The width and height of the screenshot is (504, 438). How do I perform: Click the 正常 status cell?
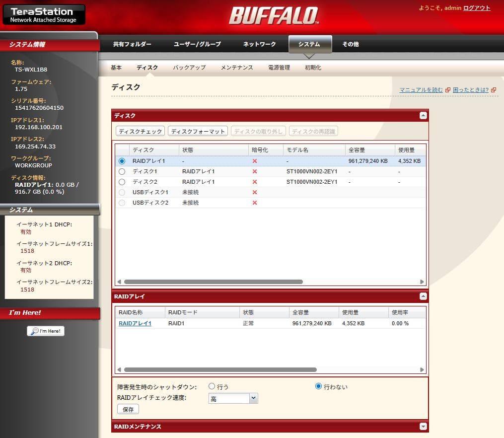pos(248,323)
